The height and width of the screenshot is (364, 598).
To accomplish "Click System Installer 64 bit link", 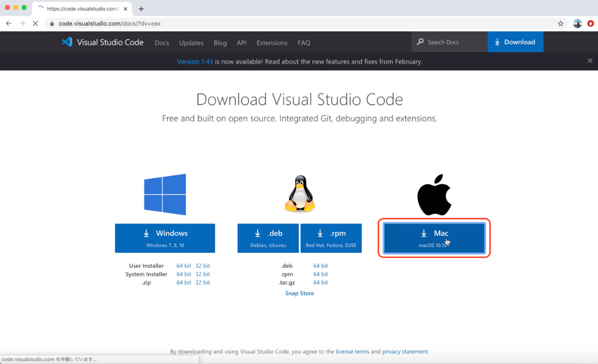I will 183,274.
